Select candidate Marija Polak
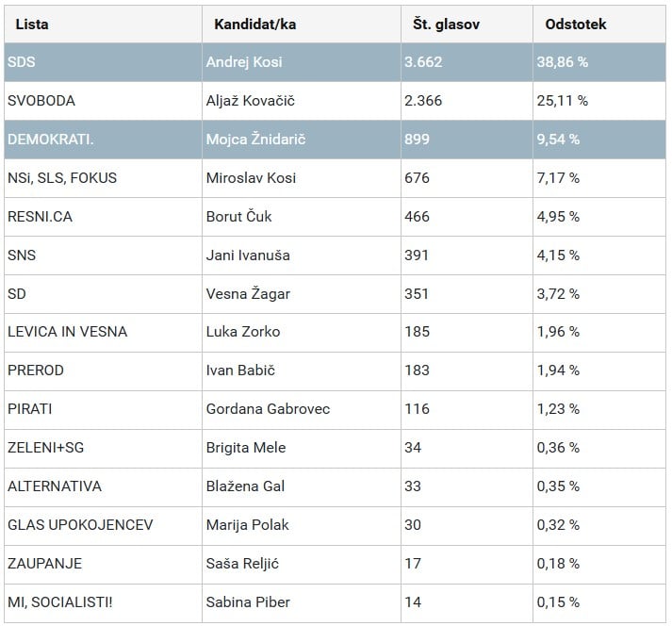This screenshot has height=626, width=672. 247,525
